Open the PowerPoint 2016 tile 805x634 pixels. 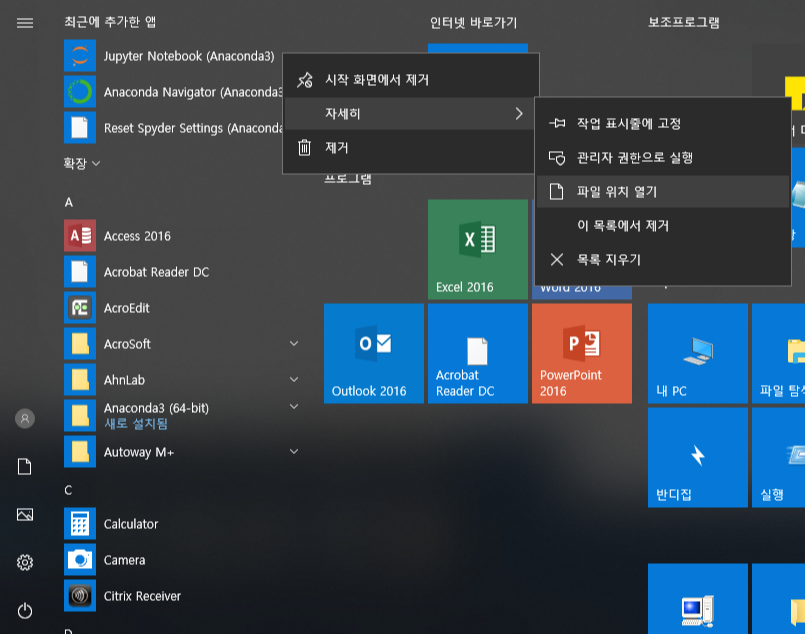[x=582, y=353]
